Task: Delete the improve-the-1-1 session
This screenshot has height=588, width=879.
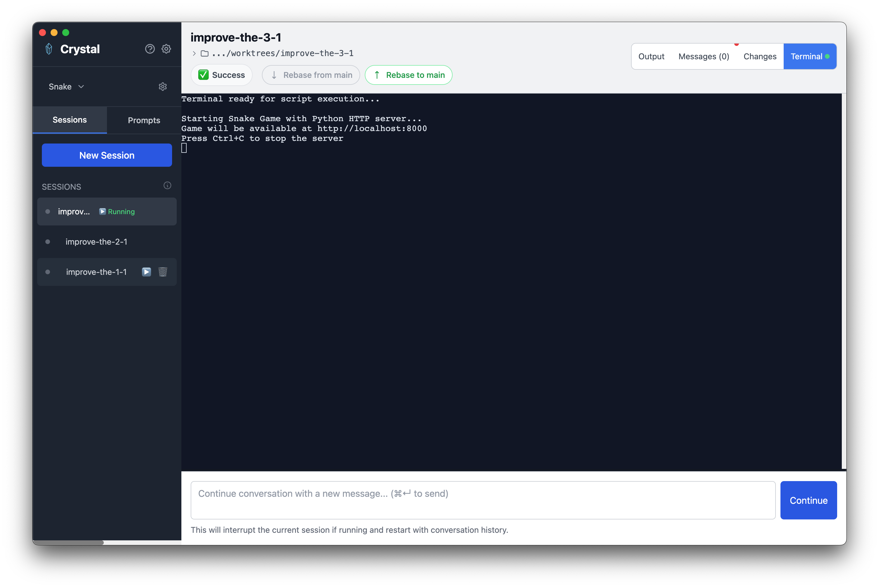Action: [162, 272]
